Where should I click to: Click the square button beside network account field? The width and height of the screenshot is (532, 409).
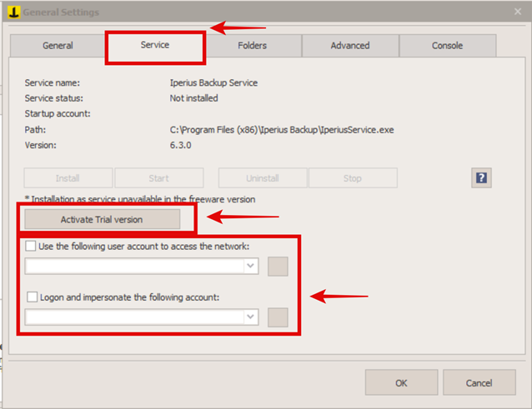(278, 267)
